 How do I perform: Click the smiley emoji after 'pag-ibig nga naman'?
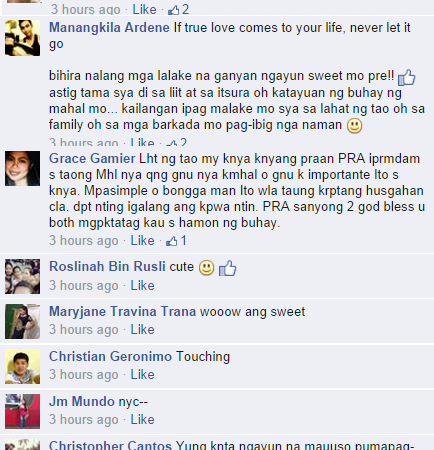point(354,126)
